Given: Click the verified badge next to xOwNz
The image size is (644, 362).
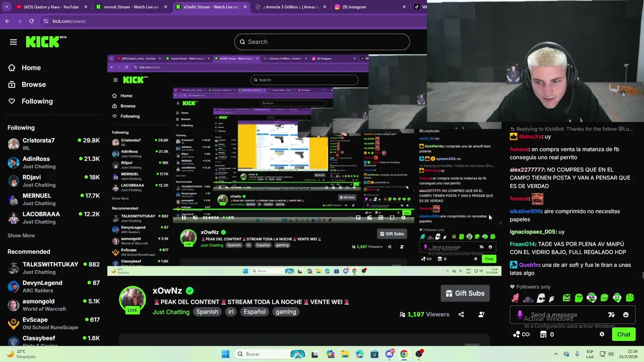Looking at the screenshot, I should coord(190,291).
